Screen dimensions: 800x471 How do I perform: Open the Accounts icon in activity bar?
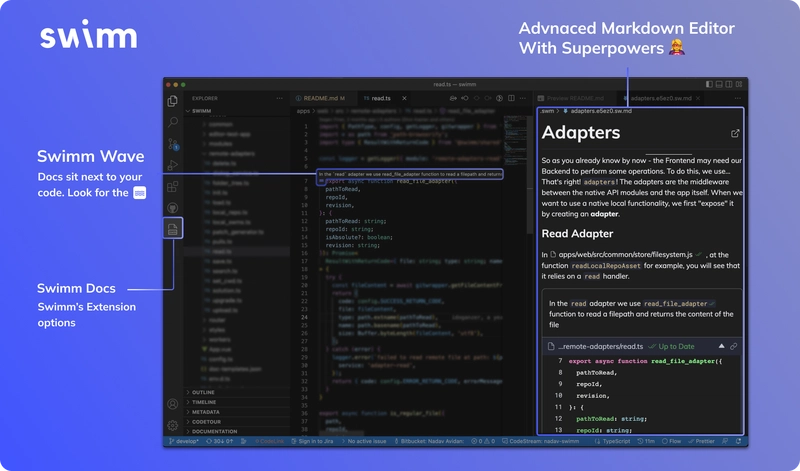[x=173, y=404]
